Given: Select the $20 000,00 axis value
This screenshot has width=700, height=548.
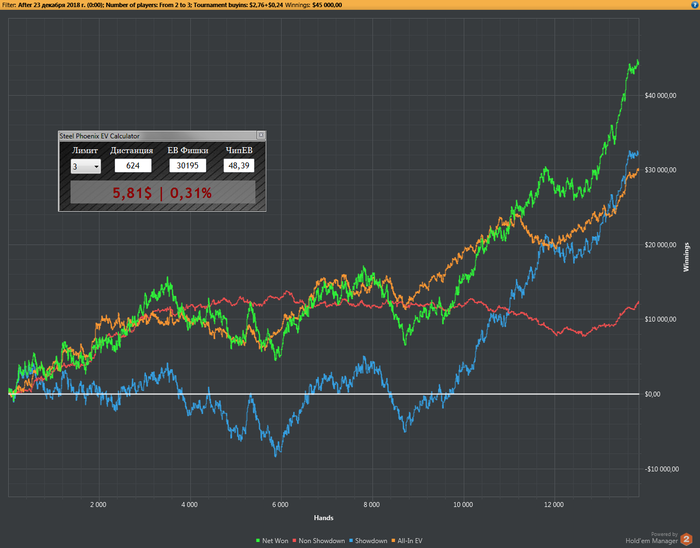Looking at the screenshot, I should click(660, 245).
